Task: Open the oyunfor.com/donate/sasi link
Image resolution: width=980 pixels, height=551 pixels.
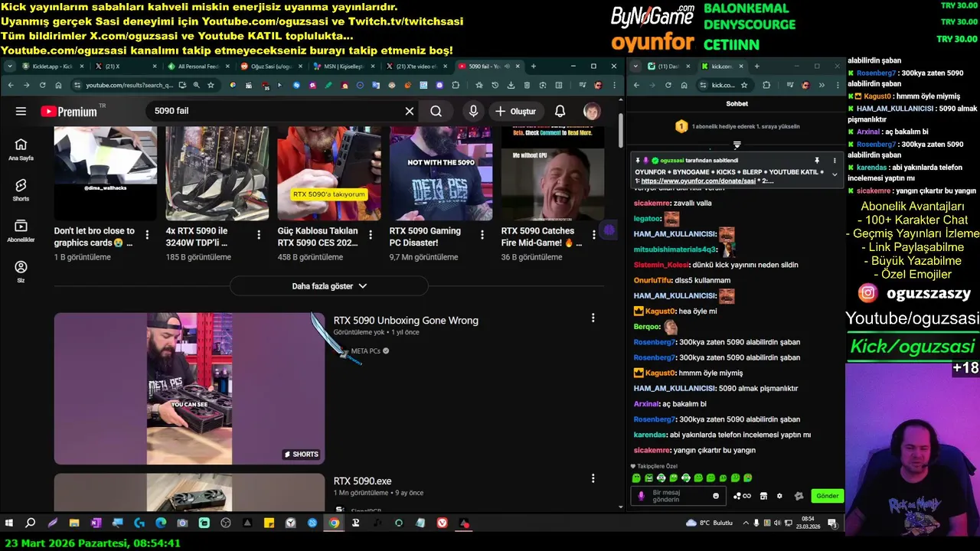Action: (698, 181)
